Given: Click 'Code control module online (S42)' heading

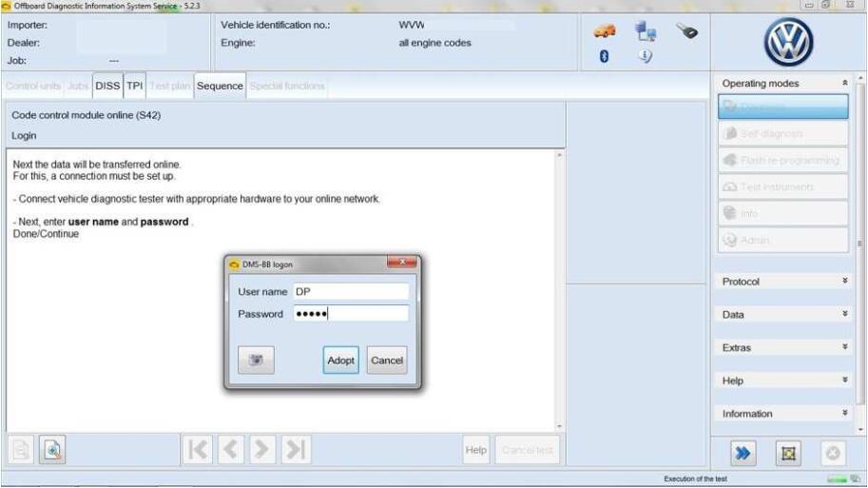Looking at the screenshot, I should [87, 115].
